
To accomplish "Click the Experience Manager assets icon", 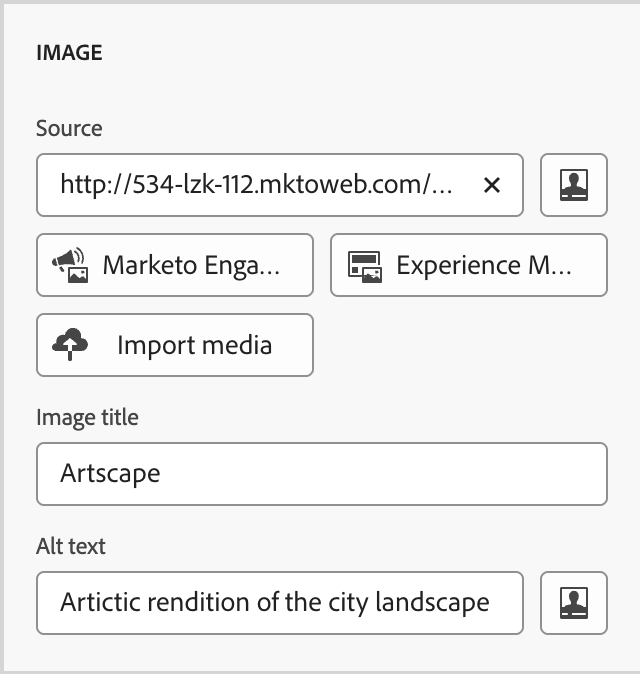I will pos(364,265).
